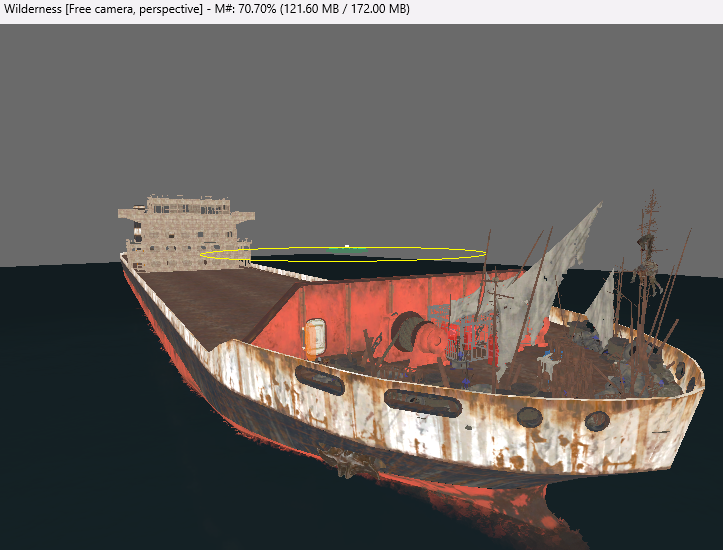
Task: Click the Wilderness viewport title text
Action: click(x=207, y=9)
